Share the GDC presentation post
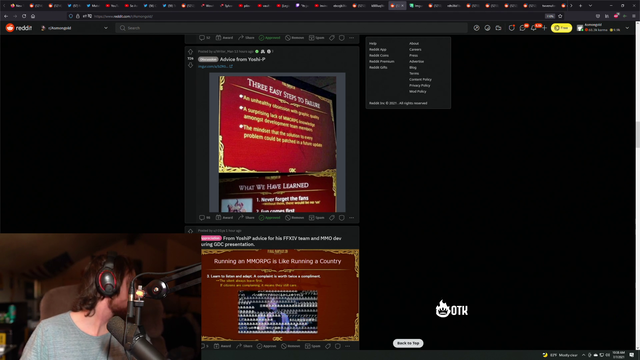This screenshot has width=640, height=360. tap(244, 346)
